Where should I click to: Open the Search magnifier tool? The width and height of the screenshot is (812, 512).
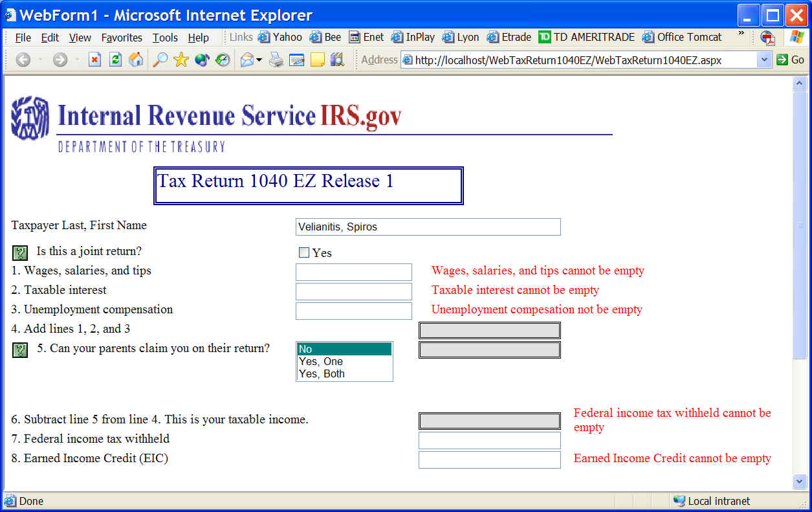[160, 60]
